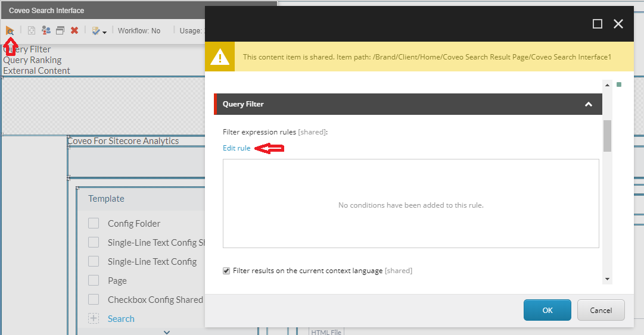Click the Coveo For Sitecore Analytics label
This screenshot has width=644, height=335.
click(123, 140)
